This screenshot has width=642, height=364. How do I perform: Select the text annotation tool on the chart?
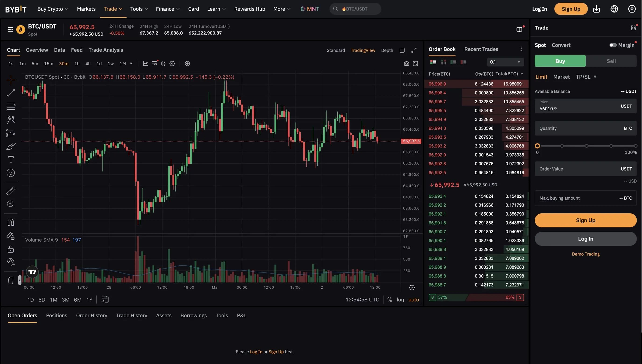tap(11, 159)
